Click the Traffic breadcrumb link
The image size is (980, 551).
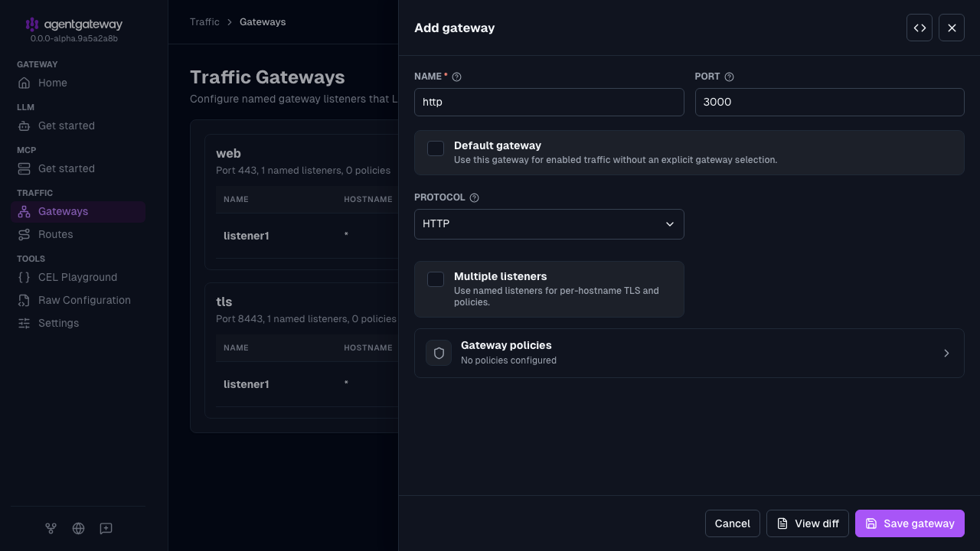[204, 22]
